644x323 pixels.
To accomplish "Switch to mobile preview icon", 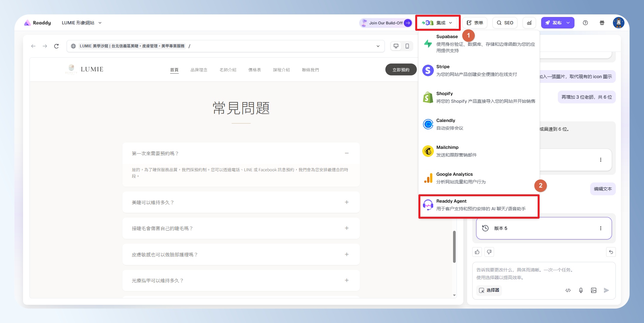I will click(407, 46).
